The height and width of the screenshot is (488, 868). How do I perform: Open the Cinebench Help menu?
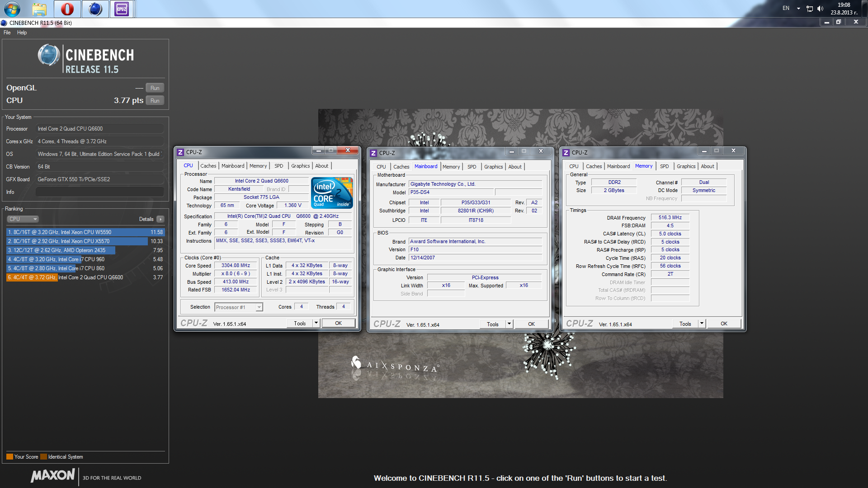pyautogui.click(x=22, y=33)
